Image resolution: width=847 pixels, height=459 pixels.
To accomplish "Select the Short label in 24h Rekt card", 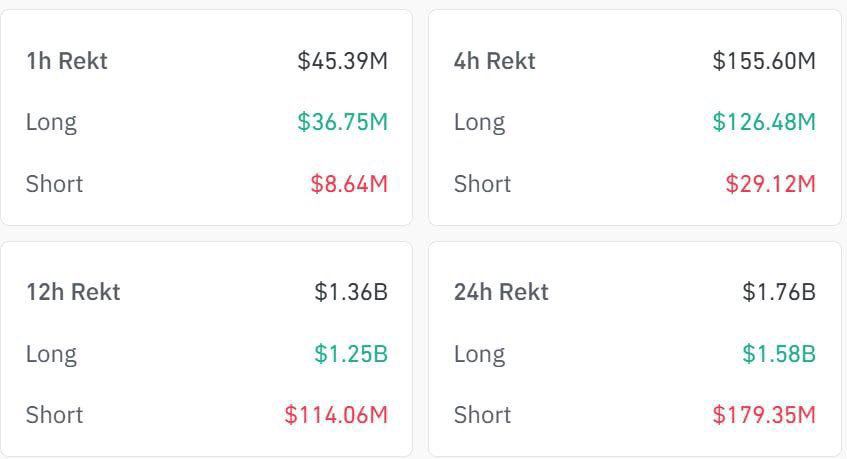I will [x=482, y=415].
